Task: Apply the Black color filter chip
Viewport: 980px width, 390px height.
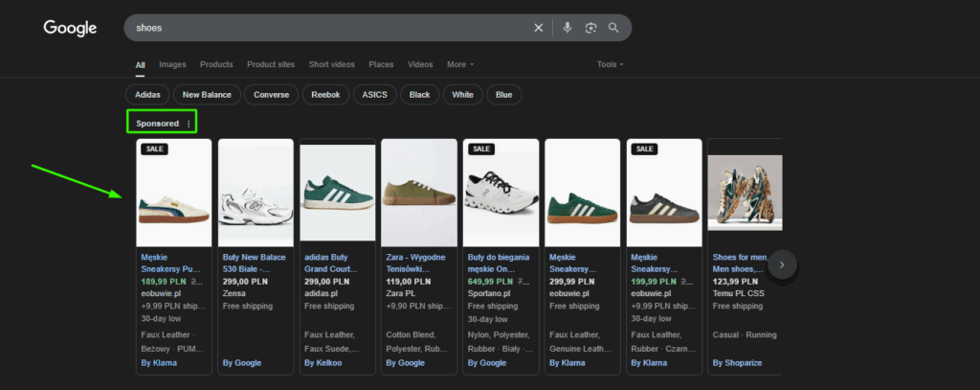Action: tap(419, 95)
